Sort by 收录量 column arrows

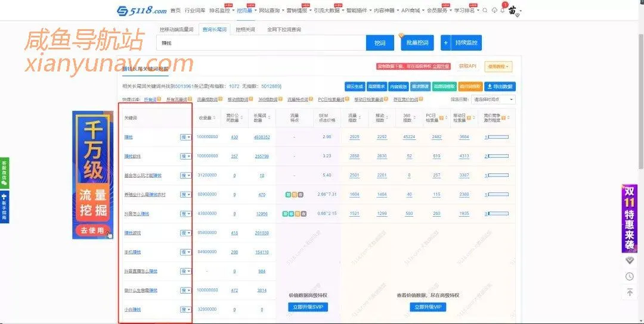[x=215, y=118]
